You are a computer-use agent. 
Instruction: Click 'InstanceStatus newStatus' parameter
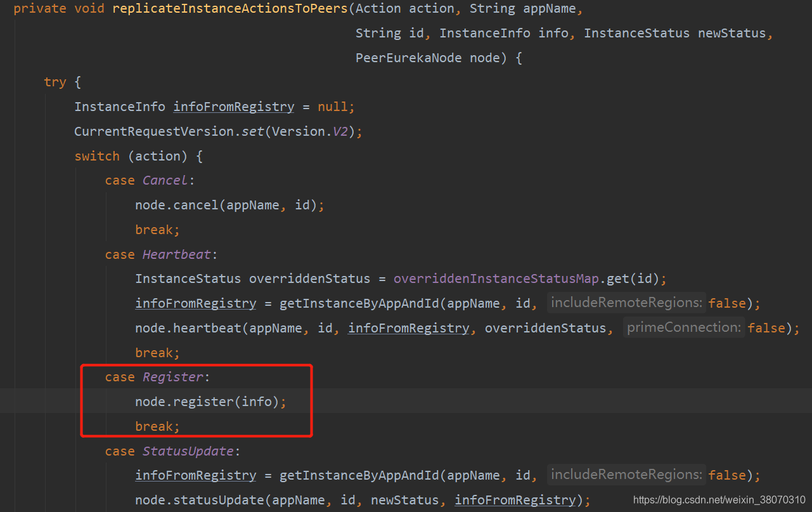click(x=674, y=33)
